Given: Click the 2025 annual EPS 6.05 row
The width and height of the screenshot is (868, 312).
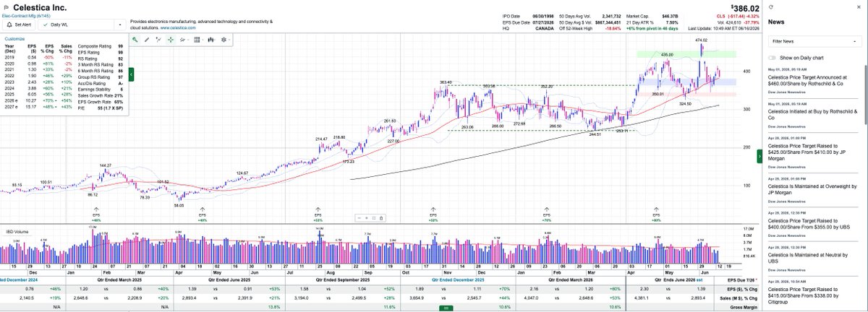Looking at the screenshot, I should pos(37,95).
